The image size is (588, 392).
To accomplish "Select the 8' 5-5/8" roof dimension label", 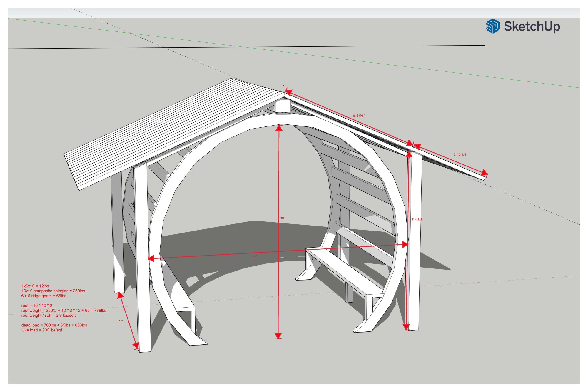I will 359,116.
